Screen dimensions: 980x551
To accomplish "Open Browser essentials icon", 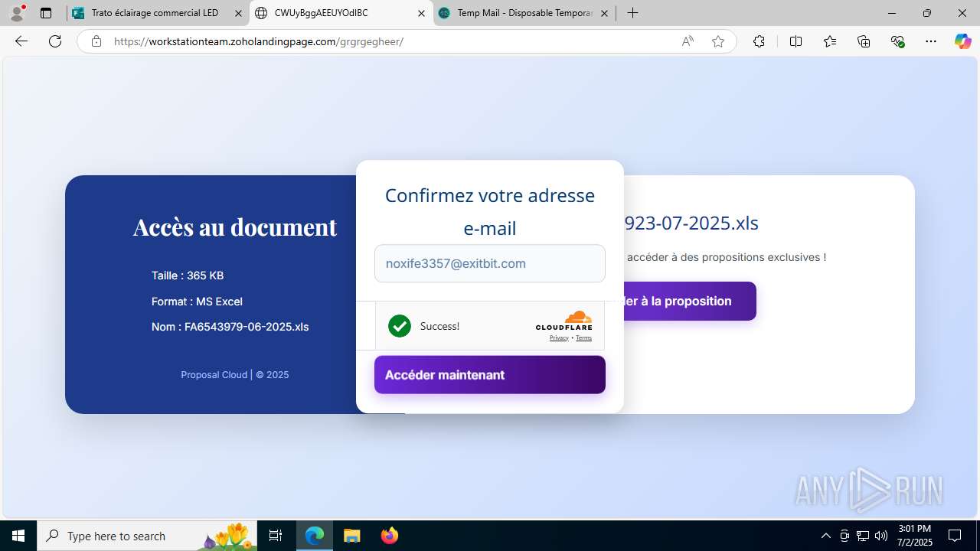I will point(898,41).
